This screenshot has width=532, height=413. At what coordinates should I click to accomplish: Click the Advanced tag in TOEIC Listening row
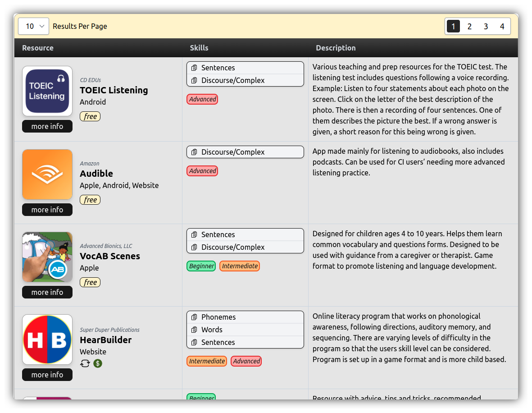click(202, 99)
